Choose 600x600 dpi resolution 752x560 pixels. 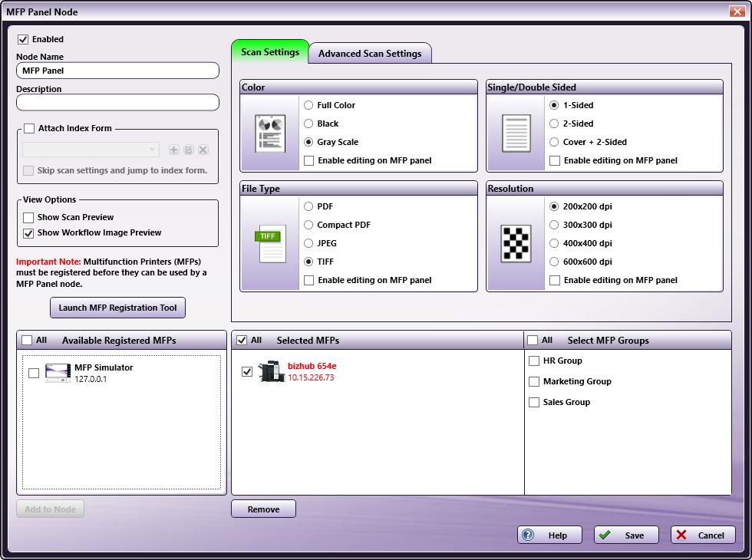point(554,262)
